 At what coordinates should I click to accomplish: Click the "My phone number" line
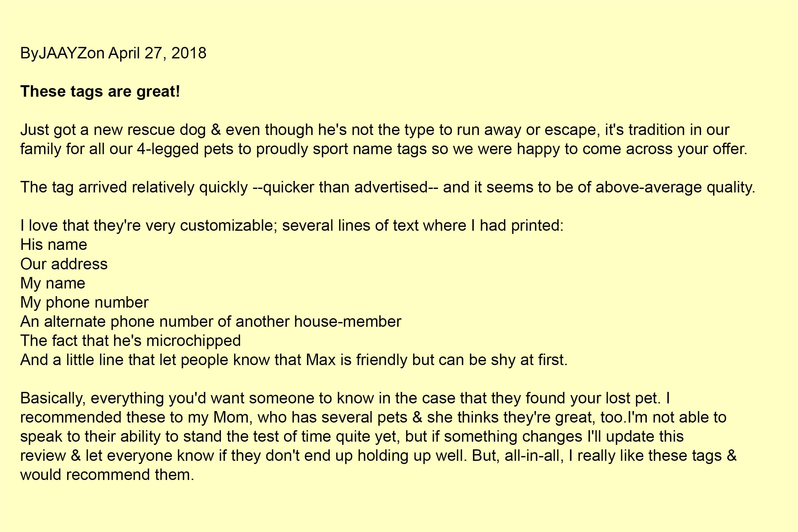(84, 302)
